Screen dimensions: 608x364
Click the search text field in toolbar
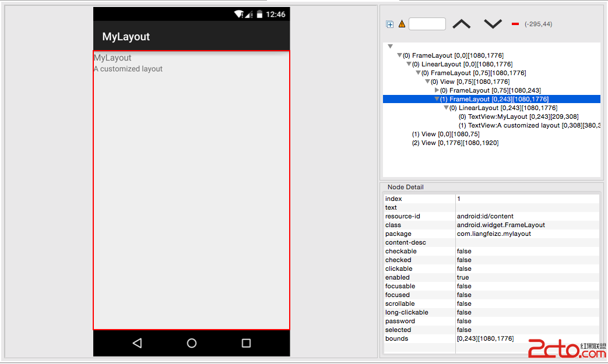(x=427, y=24)
